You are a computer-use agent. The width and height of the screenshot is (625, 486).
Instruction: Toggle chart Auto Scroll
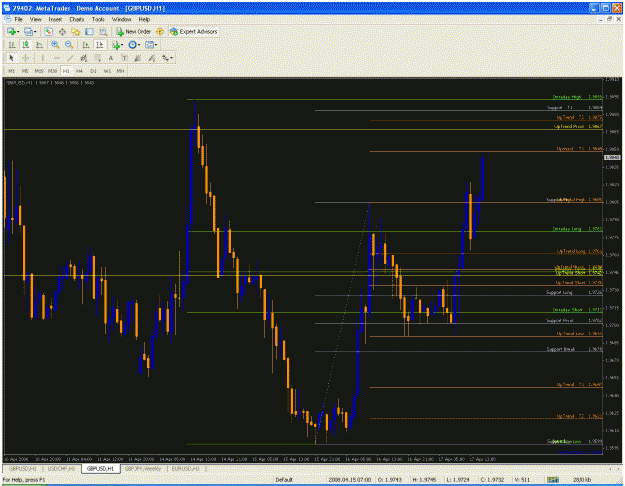tap(86, 45)
